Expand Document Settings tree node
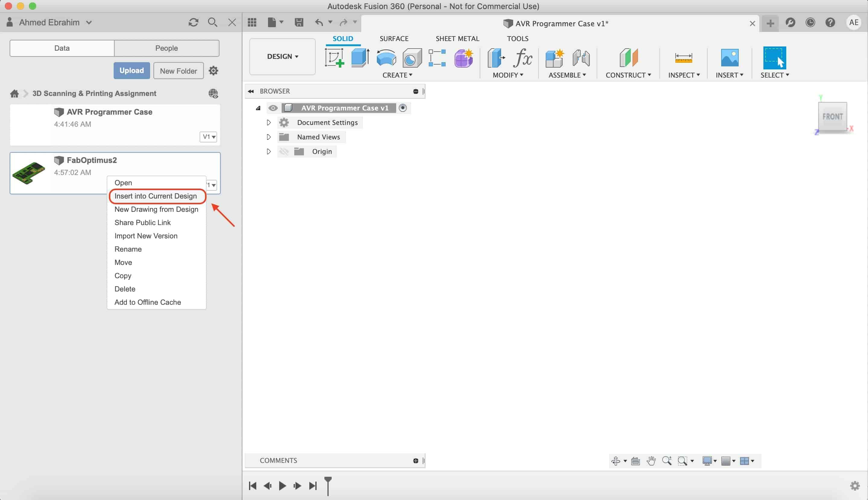 pyautogui.click(x=269, y=123)
